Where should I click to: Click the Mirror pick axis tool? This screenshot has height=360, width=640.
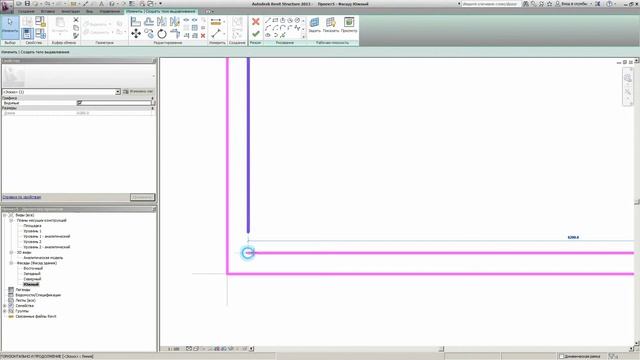click(162, 22)
